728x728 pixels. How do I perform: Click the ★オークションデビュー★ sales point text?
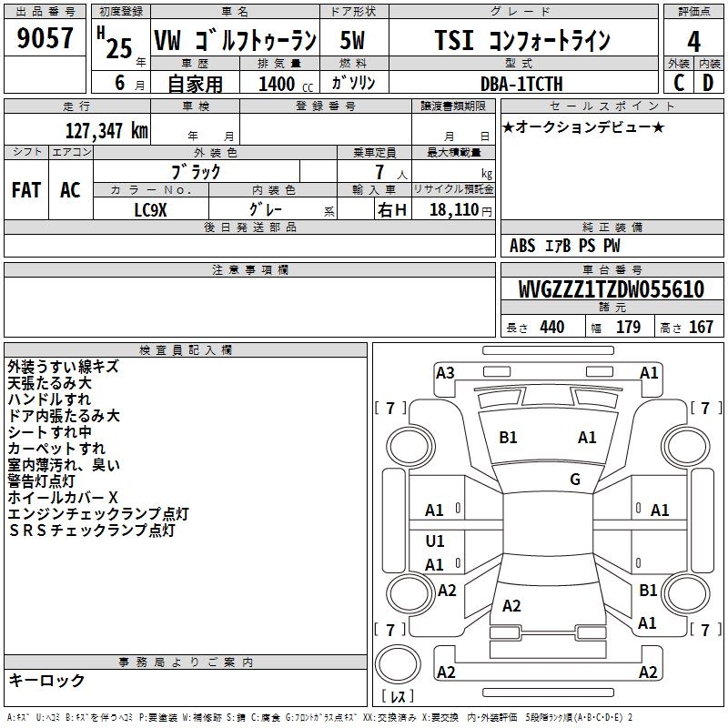[x=582, y=126]
